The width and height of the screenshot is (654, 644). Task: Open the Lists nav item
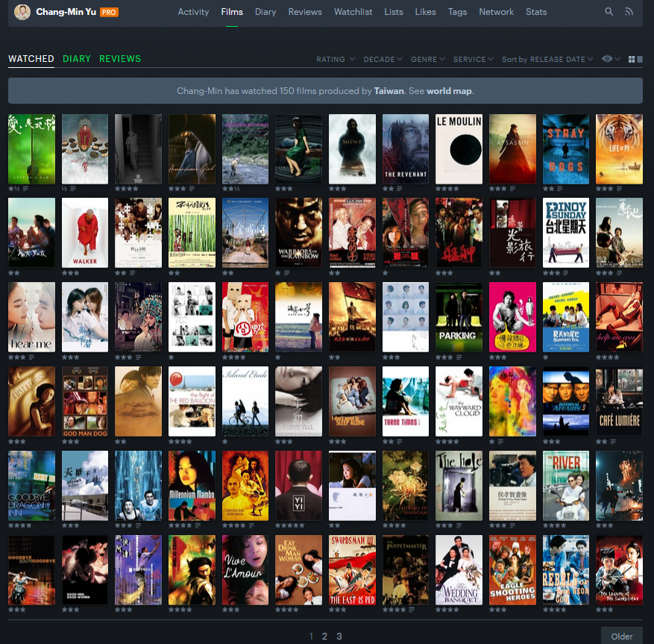click(x=394, y=12)
